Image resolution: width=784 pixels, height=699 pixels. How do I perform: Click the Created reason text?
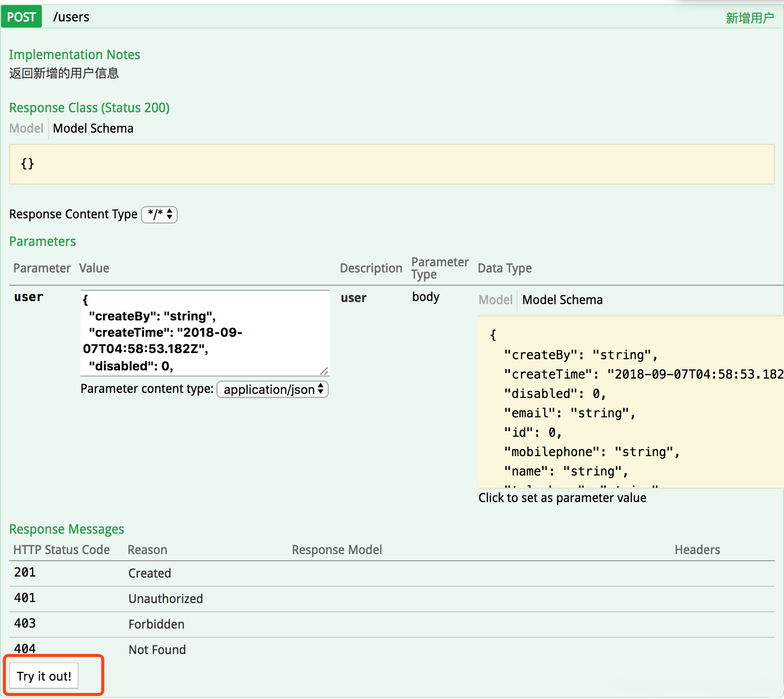150,573
